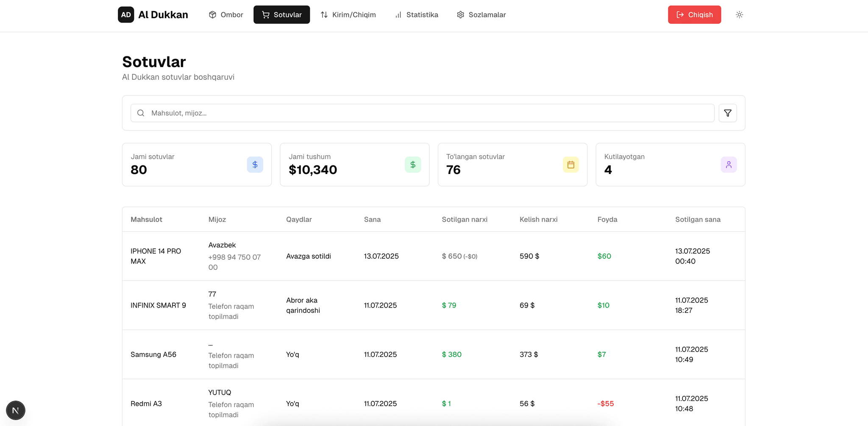Click the Al Dukkan brand name
Screen dimensions: 868x426
(x=163, y=15)
